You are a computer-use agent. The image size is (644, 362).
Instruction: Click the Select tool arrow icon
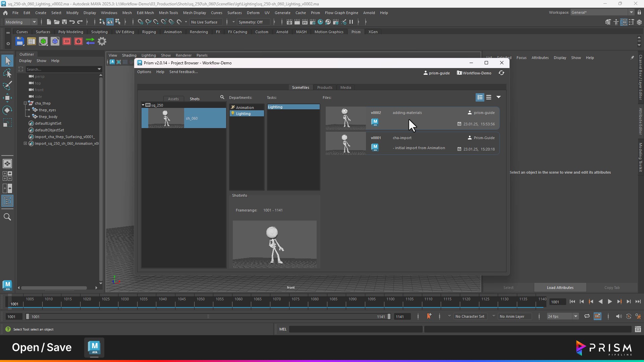click(x=7, y=61)
